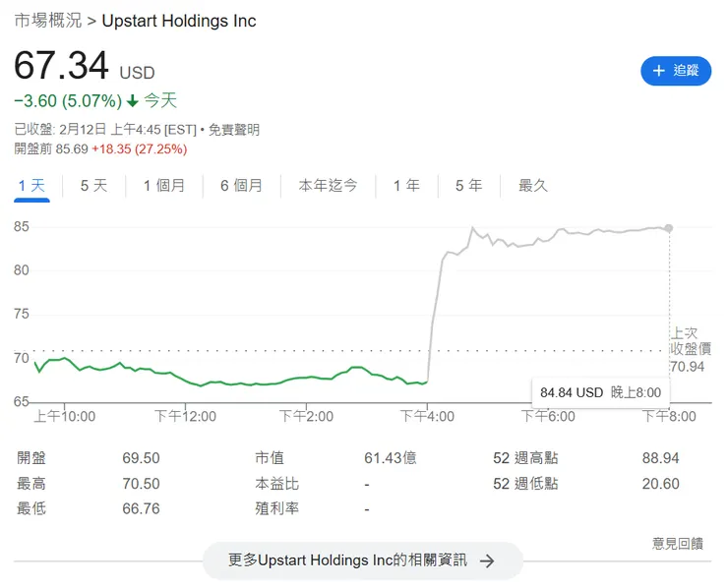Click the 84.84 USD price tooltip

point(600,392)
